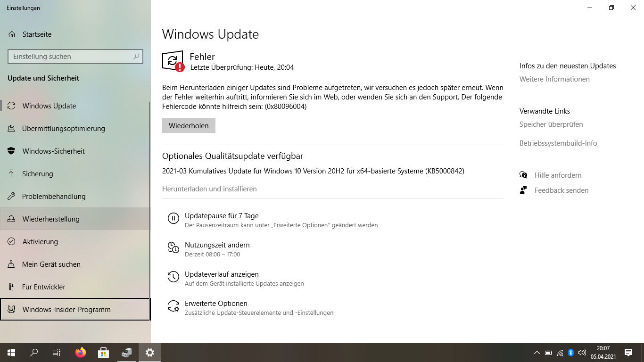Click the Wiederherstellung icon in sidebar
644x362 pixels.
coord(12,219)
